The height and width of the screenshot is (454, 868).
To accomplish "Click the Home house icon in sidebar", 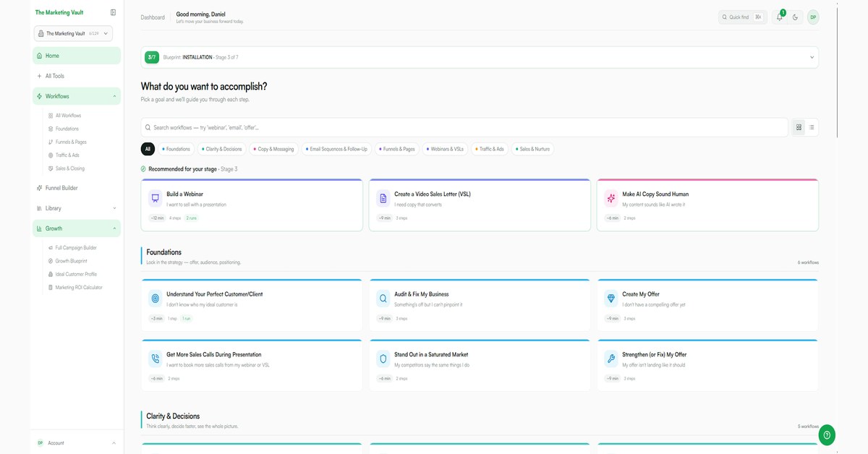I will click(x=39, y=56).
